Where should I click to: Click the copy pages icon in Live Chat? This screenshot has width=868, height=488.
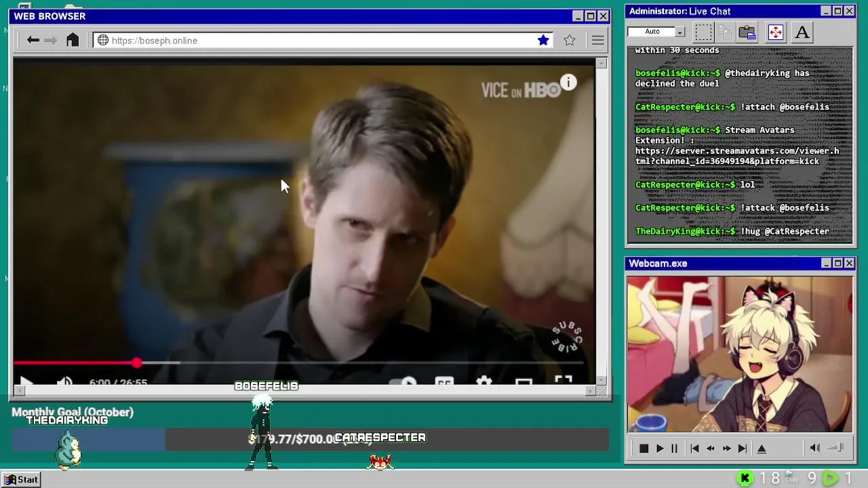tap(725, 32)
